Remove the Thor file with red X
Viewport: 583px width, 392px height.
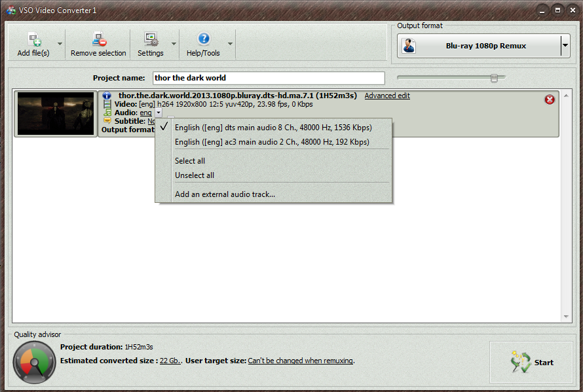[550, 99]
